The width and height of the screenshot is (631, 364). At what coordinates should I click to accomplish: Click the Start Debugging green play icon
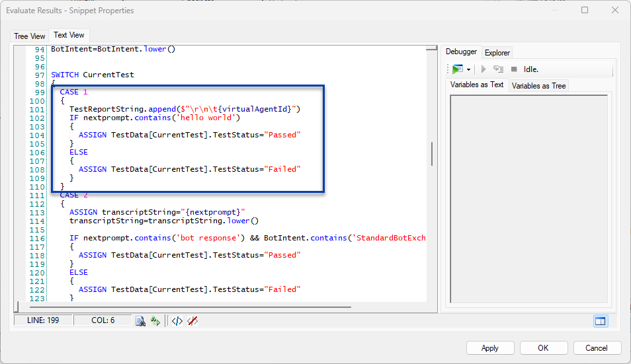click(458, 69)
